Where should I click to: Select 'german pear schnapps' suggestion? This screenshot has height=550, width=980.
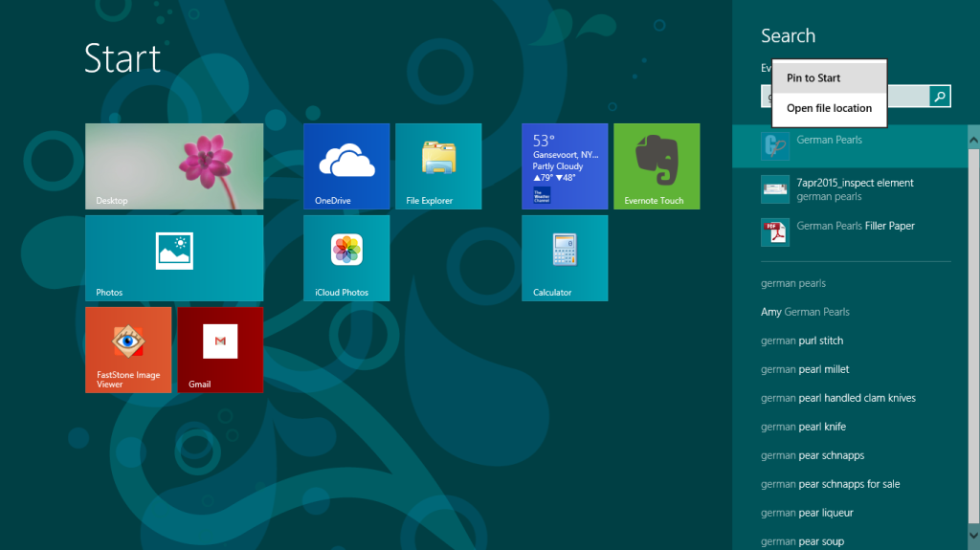click(x=813, y=455)
